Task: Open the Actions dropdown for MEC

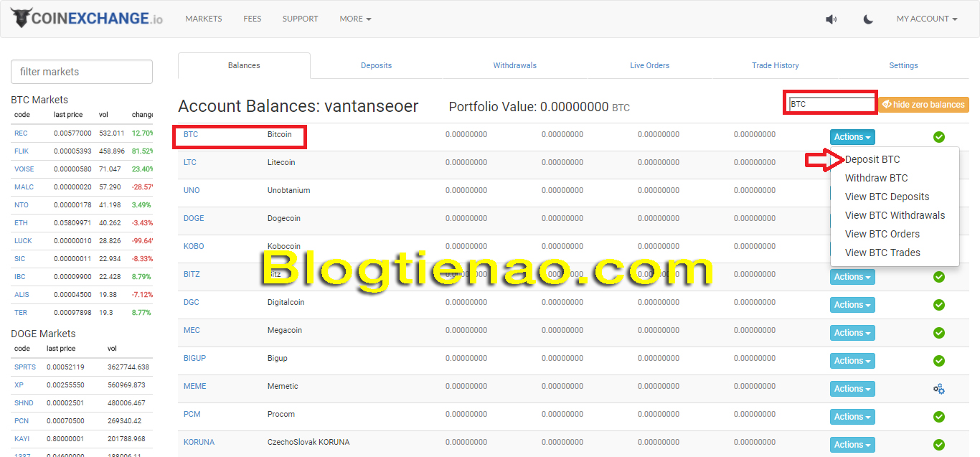Action: click(x=852, y=333)
